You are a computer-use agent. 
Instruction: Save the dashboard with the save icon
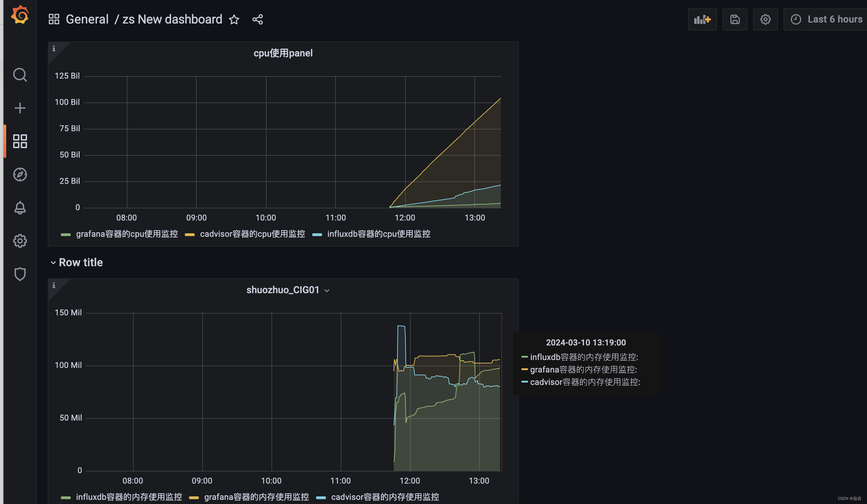pos(735,19)
